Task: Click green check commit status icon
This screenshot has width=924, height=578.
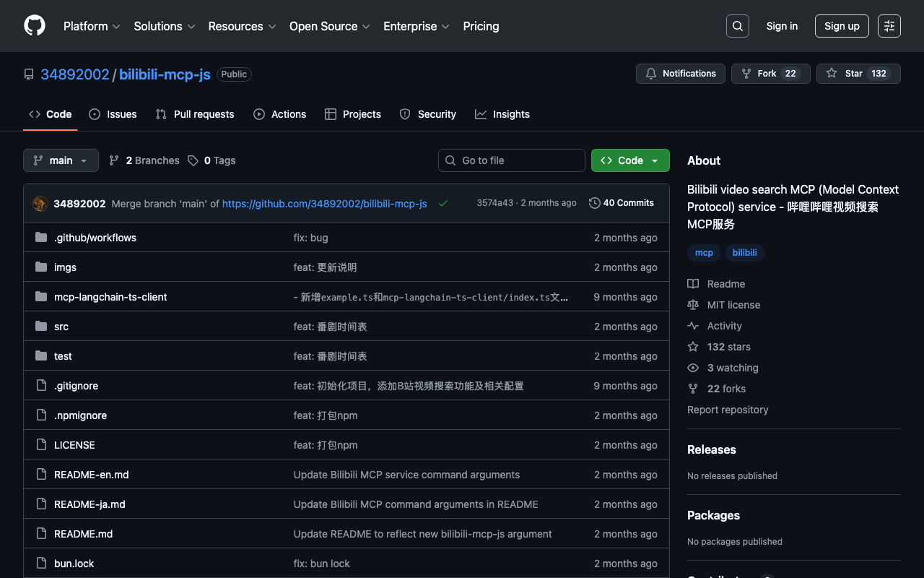Action: coord(443,204)
